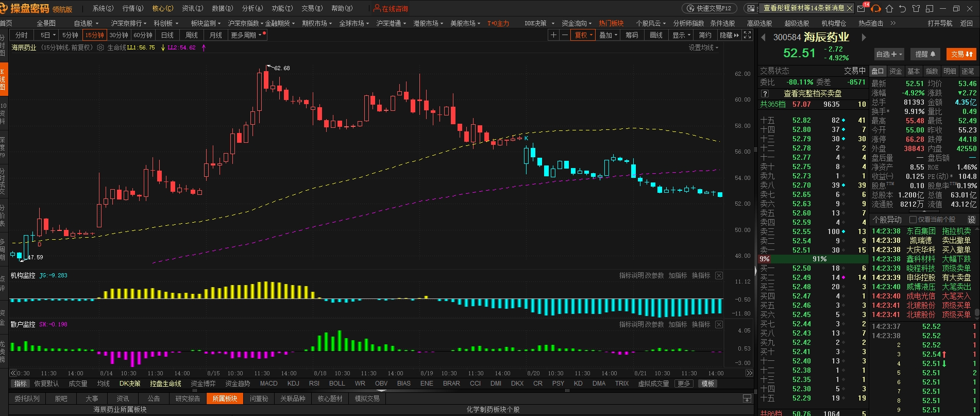Zoom out chart with the minus button
980x416 pixels.
click(565, 35)
